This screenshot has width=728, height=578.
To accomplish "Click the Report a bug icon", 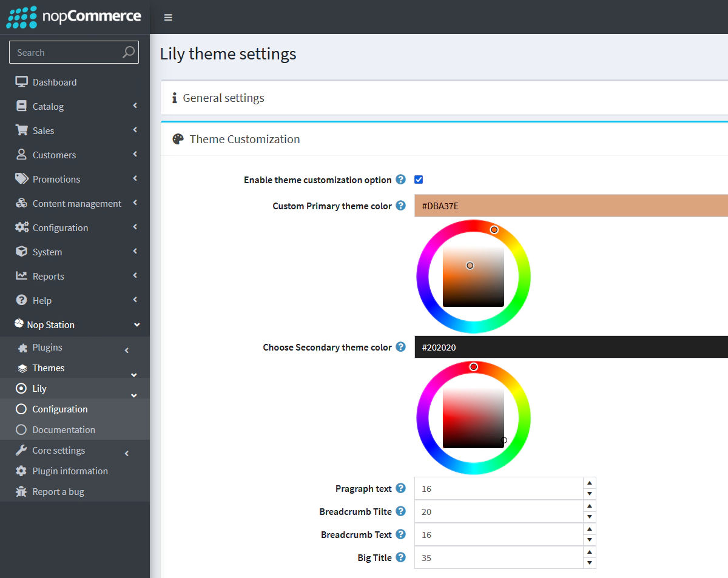I will [x=22, y=491].
